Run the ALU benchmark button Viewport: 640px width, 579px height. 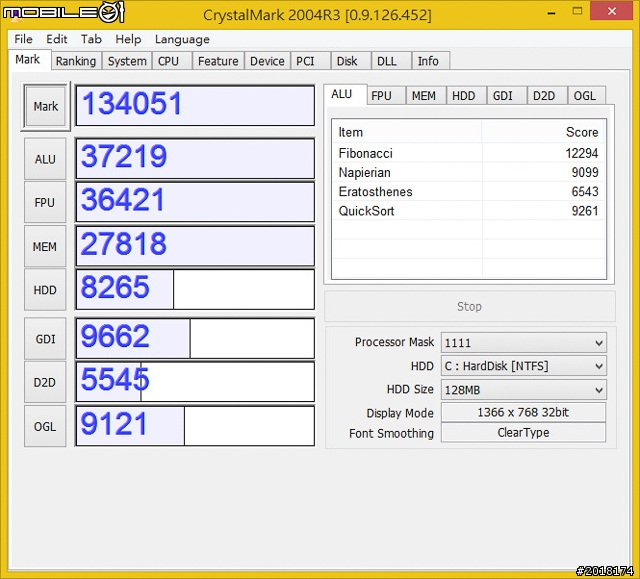pyautogui.click(x=45, y=159)
